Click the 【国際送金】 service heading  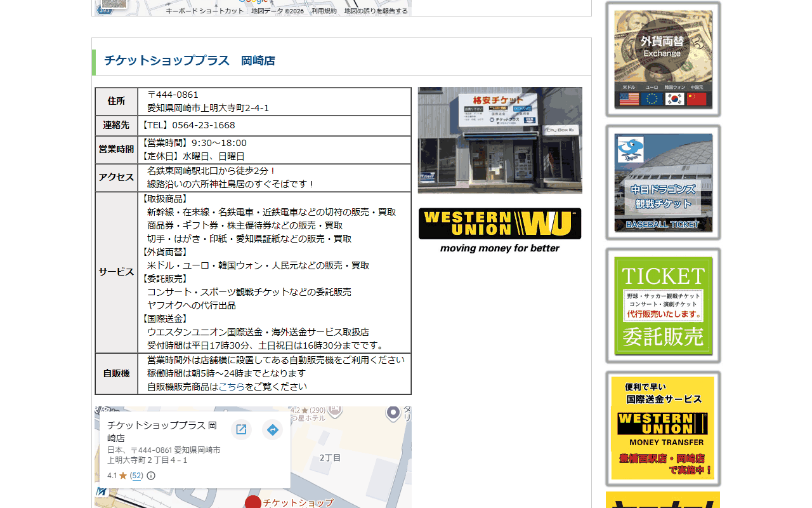point(165,319)
